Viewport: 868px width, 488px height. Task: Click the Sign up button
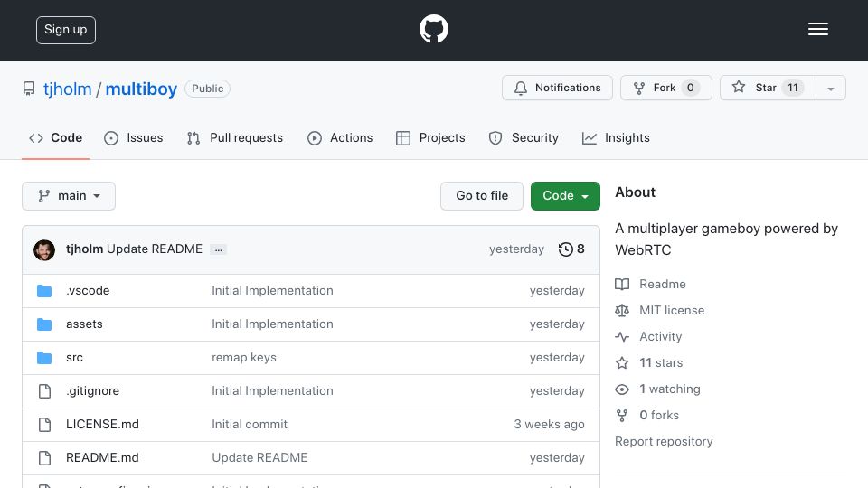66,30
